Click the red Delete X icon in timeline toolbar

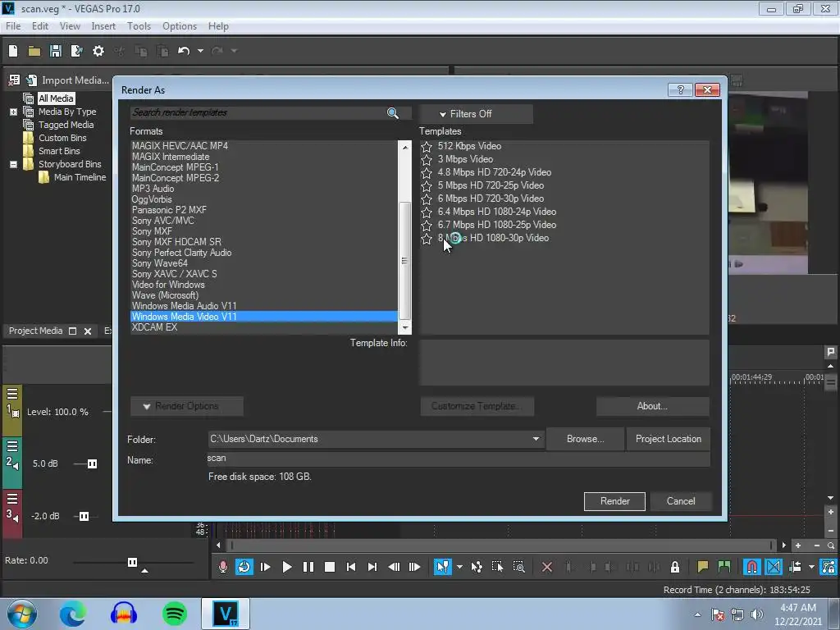[x=547, y=567]
